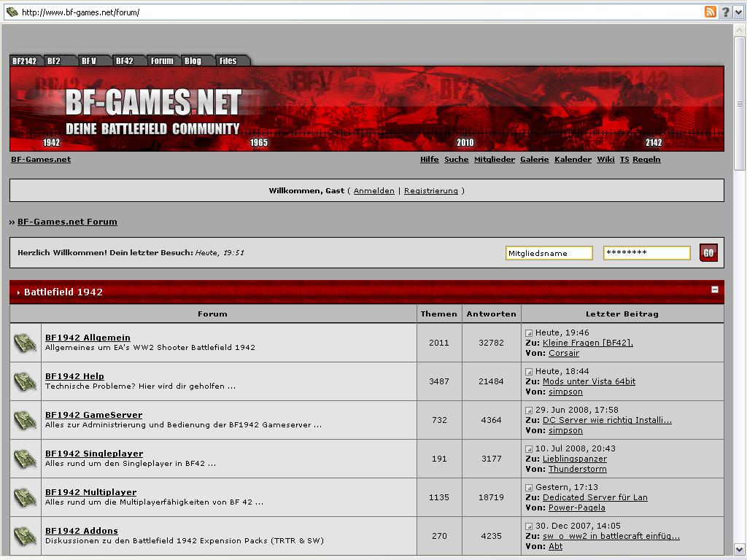Open the Lieblingspanzer topic

coord(575,459)
